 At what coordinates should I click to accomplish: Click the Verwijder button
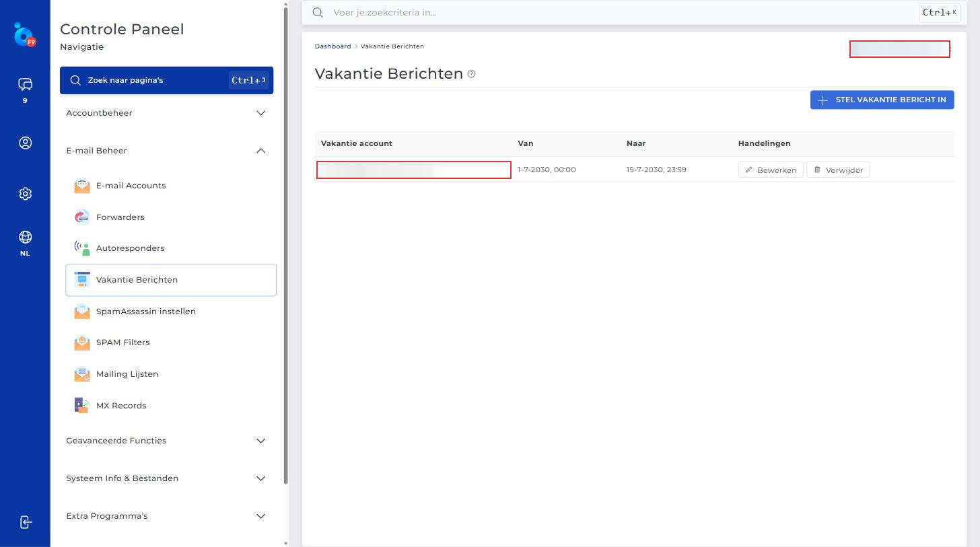pos(838,170)
